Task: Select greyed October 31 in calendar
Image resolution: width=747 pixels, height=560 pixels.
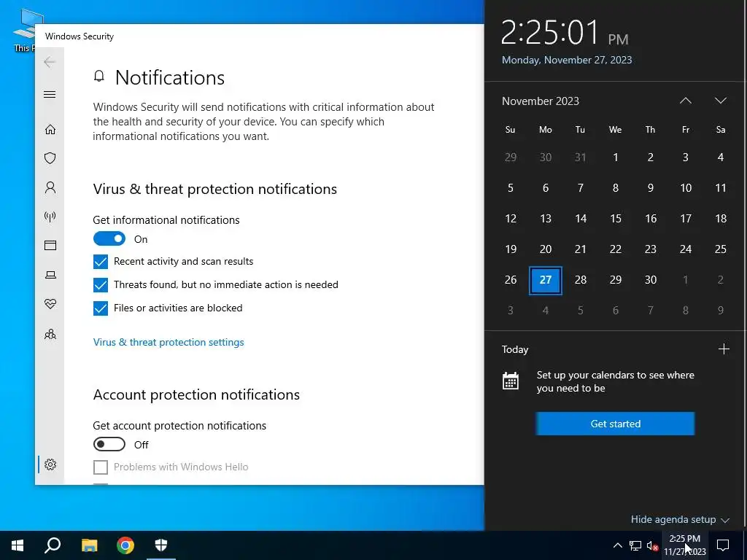Action: 580,157
